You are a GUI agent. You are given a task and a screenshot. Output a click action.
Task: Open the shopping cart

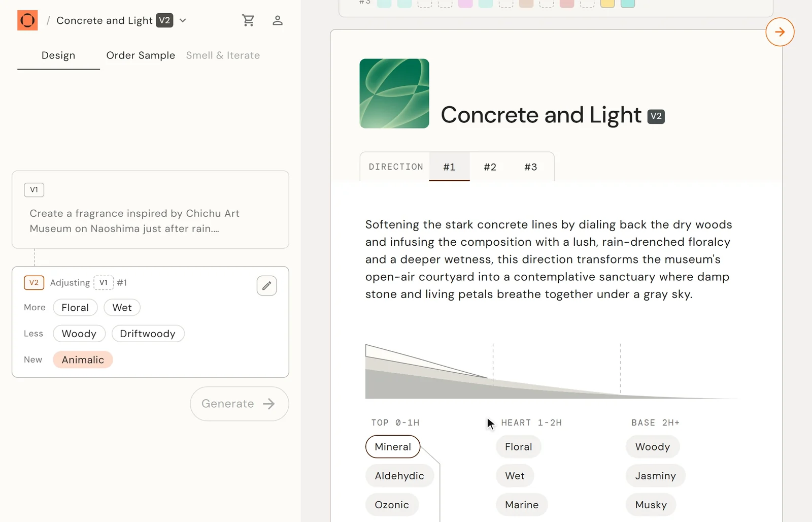tap(248, 20)
